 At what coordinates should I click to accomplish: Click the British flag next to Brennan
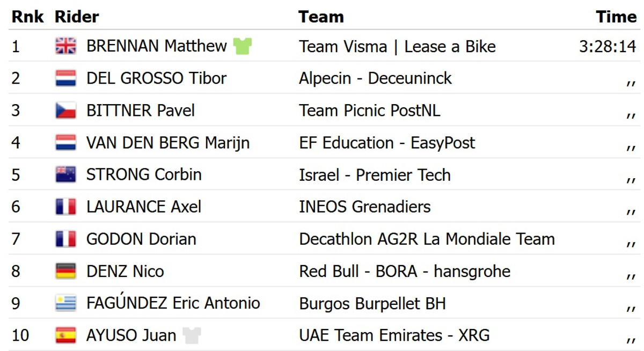(66, 47)
